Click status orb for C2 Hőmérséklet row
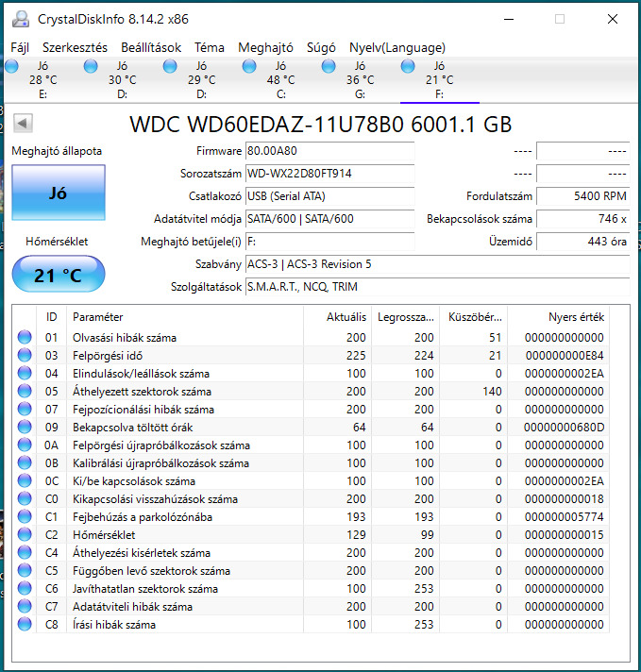Image resolution: width=641 pixels, height=672 pixels. tap(25, 534)
